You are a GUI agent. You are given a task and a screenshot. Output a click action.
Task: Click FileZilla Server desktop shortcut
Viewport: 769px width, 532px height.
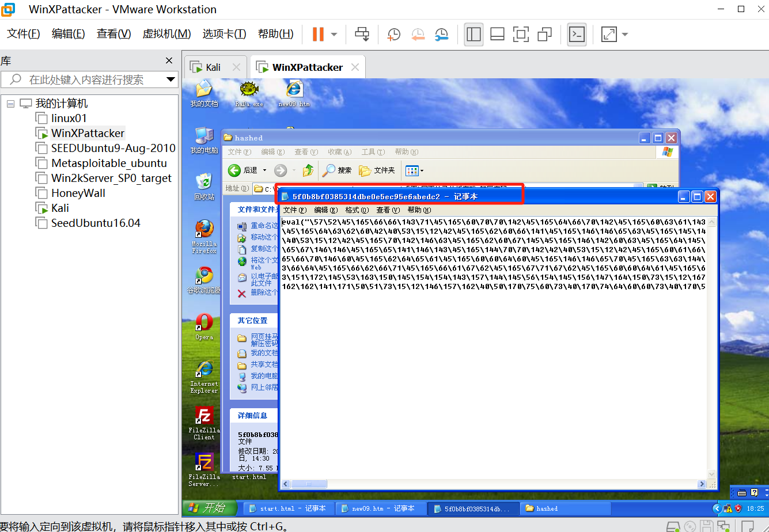[204, 470]
